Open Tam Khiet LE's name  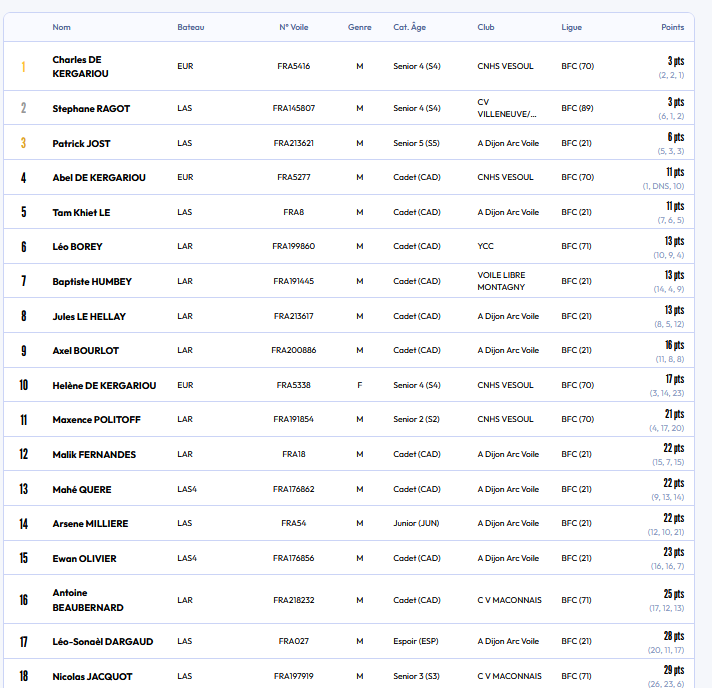81,212
